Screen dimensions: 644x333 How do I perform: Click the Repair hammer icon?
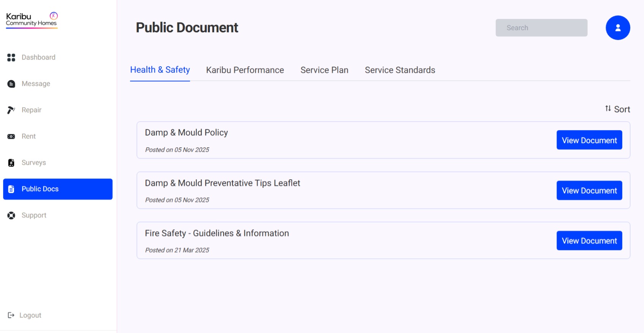(11, 110)
